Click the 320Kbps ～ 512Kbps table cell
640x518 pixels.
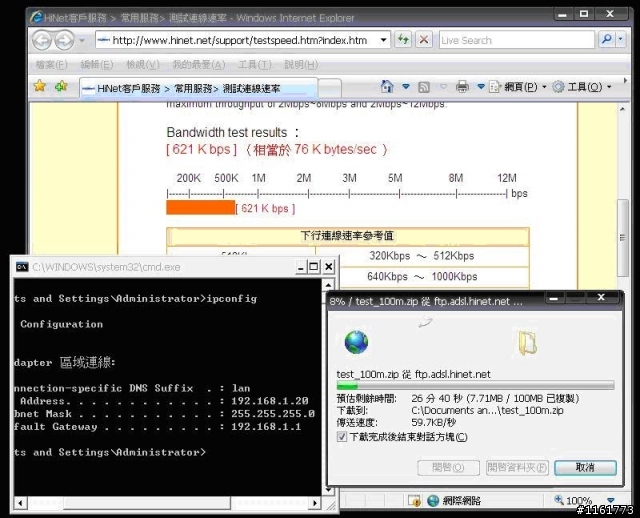[422, 256]
